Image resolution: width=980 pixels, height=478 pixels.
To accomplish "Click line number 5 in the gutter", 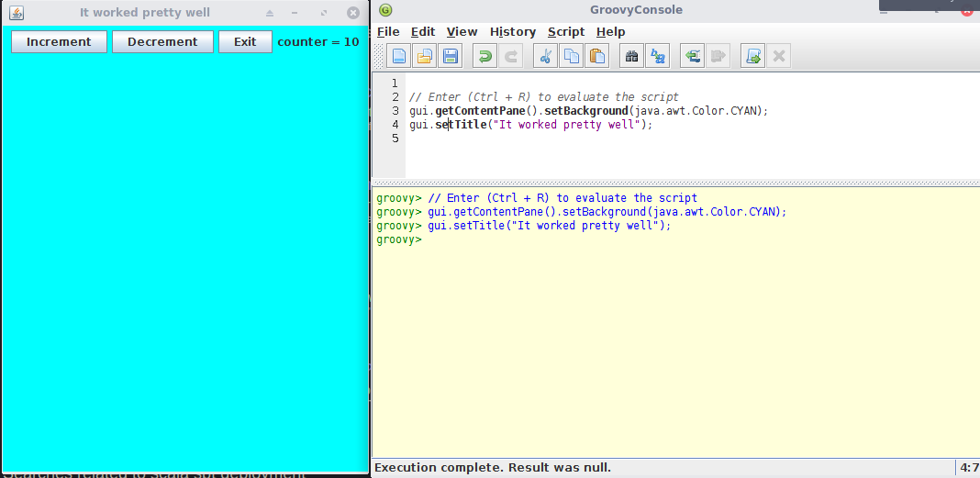I will tap(395, 139).
